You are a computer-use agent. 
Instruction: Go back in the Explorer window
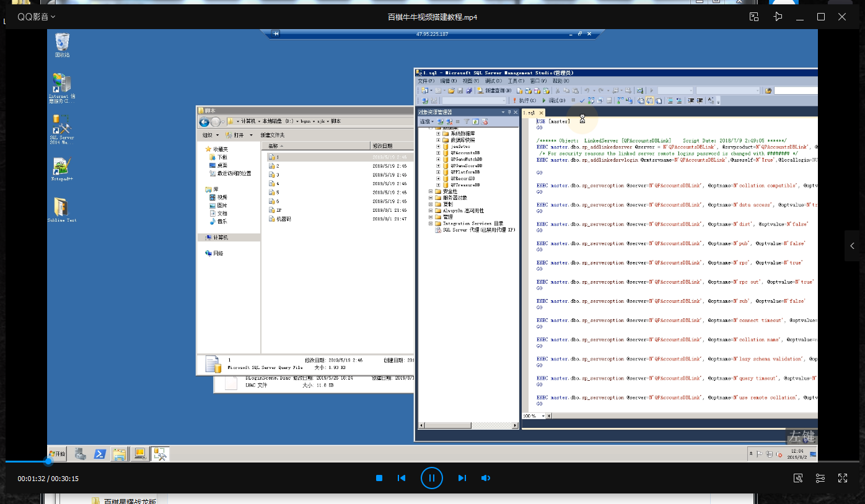(x=204, y=122)
